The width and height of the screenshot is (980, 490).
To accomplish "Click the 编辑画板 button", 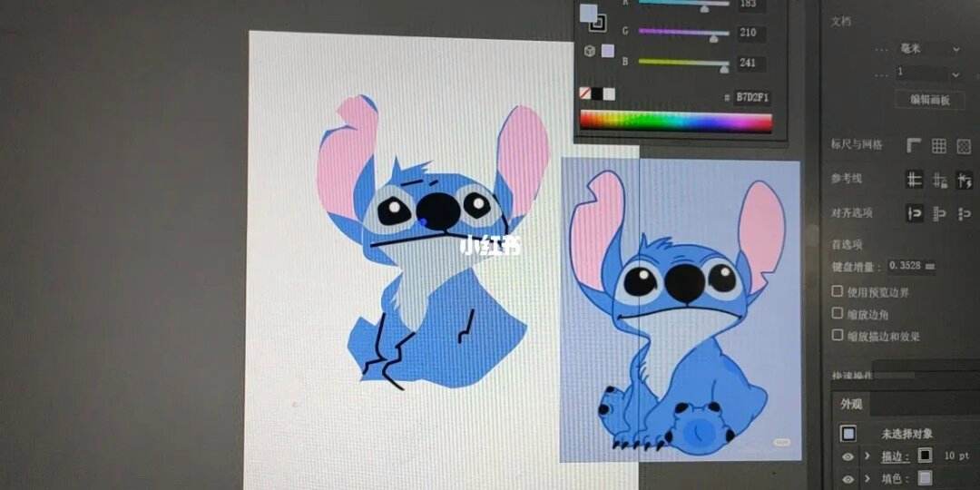I will pyautogui.click(x=929, y=100).
